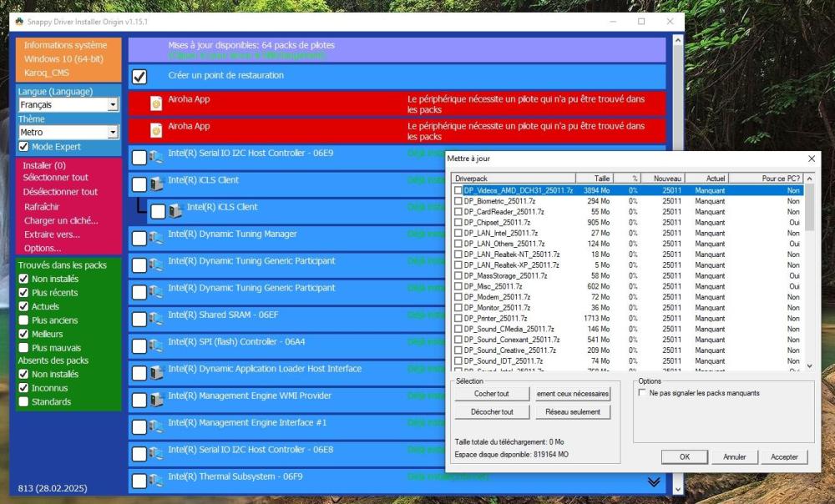The width and height of the screenshot is (835, 504).
Task: Toggle 'Créer un point de restauration' checkbox
Action: tap(139, 77)
